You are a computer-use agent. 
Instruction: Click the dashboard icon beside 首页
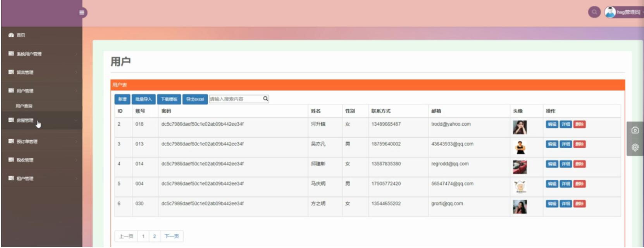tap(11, 35)
